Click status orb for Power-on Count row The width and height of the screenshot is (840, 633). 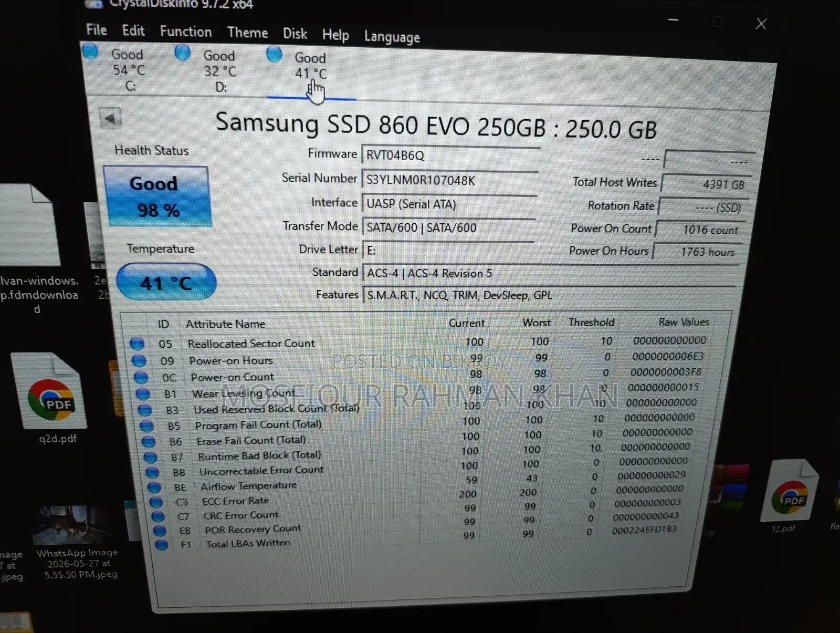tap(141, 377)
